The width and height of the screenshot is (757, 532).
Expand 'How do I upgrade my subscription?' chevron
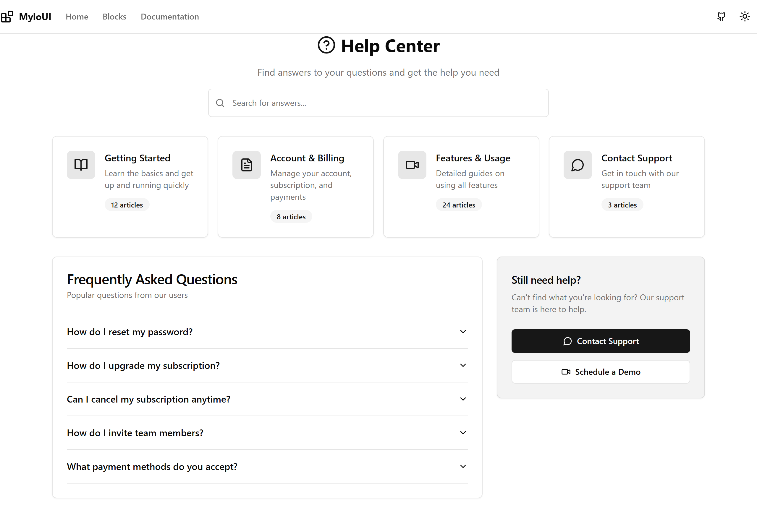(x=463, y=365)
